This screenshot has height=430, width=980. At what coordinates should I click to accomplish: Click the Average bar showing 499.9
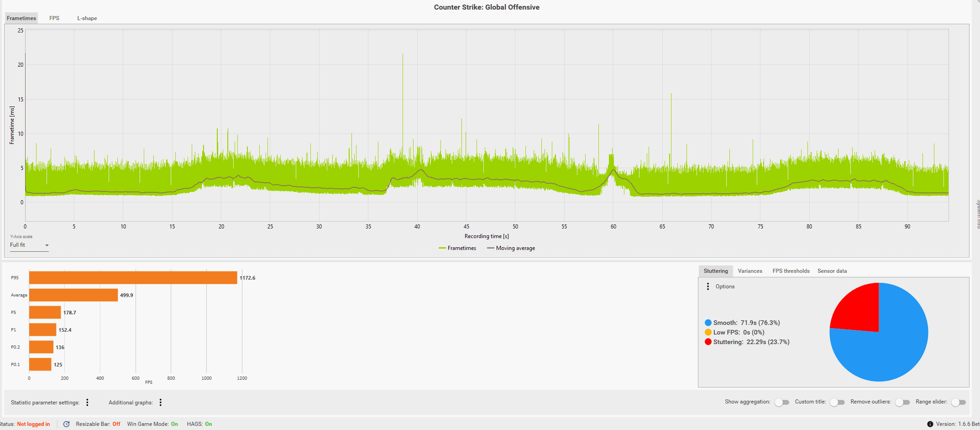(73, 295)
